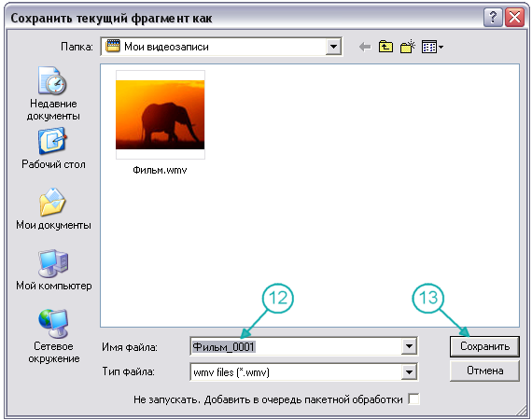Screen dimensions: 532x420
Task: Open the Views menu icon
Action: (x=432, y=47)
